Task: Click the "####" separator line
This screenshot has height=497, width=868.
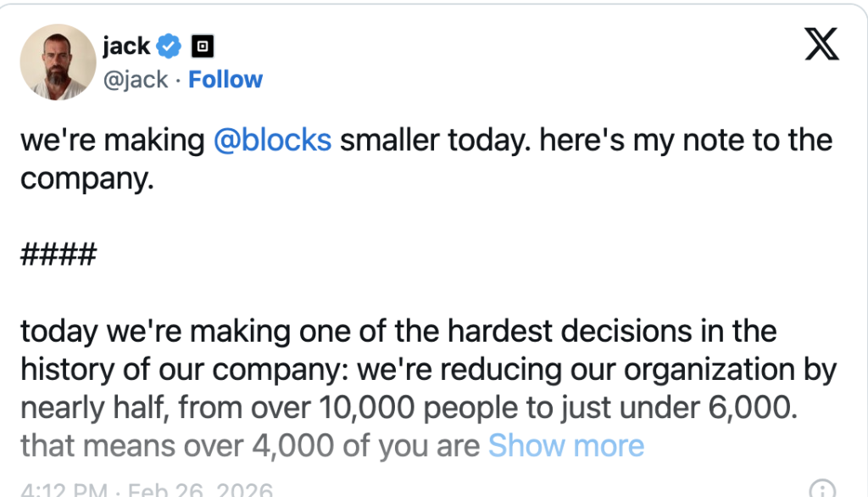Action: click(58, 254)
